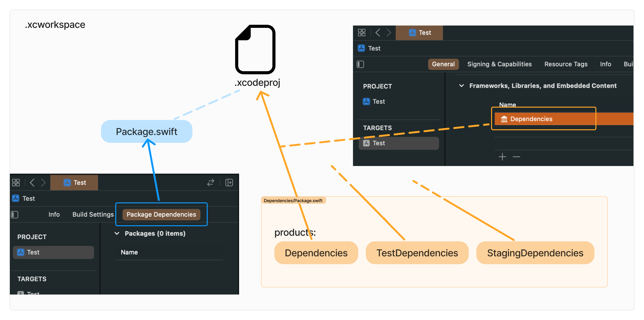Toggle sidebar visibility in upper Xcode panel
Image resolution: width=644 pixels, height=320 pixels.
[x=360, y=64]
